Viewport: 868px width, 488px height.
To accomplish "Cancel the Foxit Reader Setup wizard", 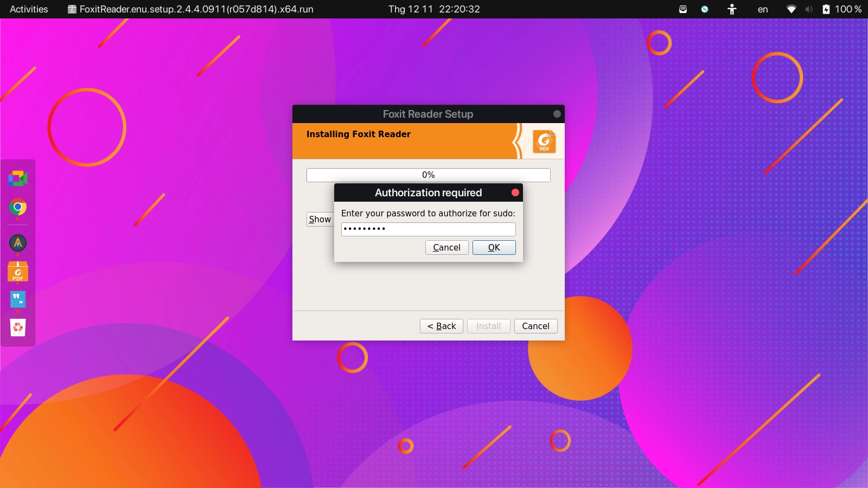I will [x=535, y=326].
